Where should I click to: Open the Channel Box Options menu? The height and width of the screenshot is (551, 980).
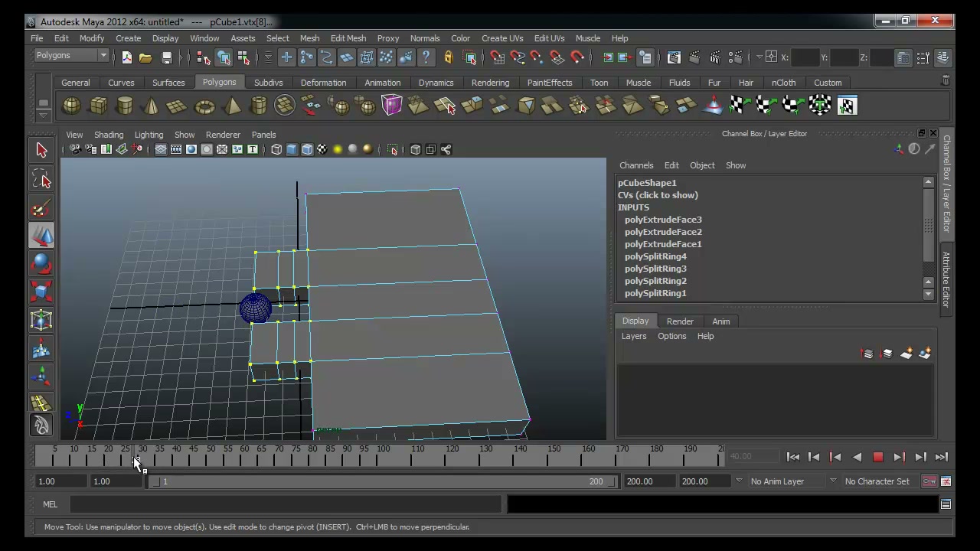[671, 336]
